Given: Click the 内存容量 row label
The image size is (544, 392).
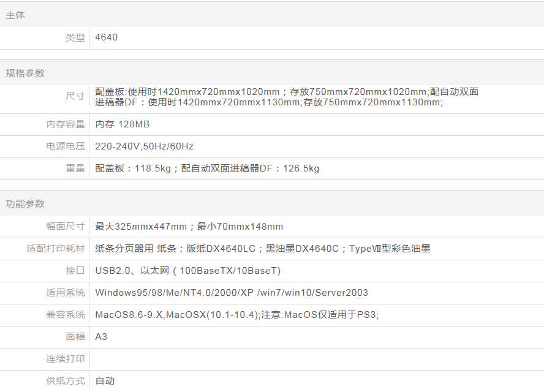Looking at the screenshot, I should pyautogui.click(x=66, y=124).
